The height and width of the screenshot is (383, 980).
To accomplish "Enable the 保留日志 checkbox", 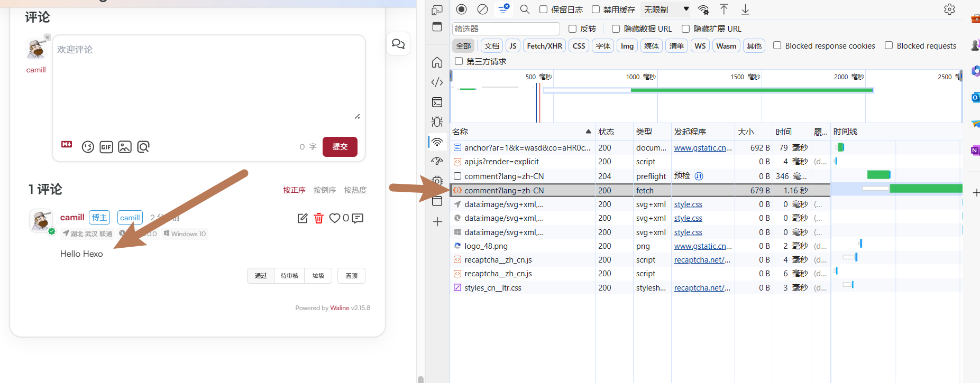I will 543,10.
